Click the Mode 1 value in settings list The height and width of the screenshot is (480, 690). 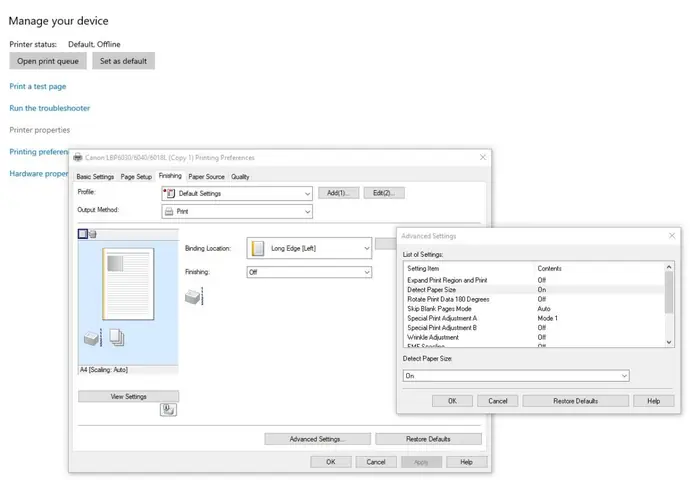click(547, 318)
